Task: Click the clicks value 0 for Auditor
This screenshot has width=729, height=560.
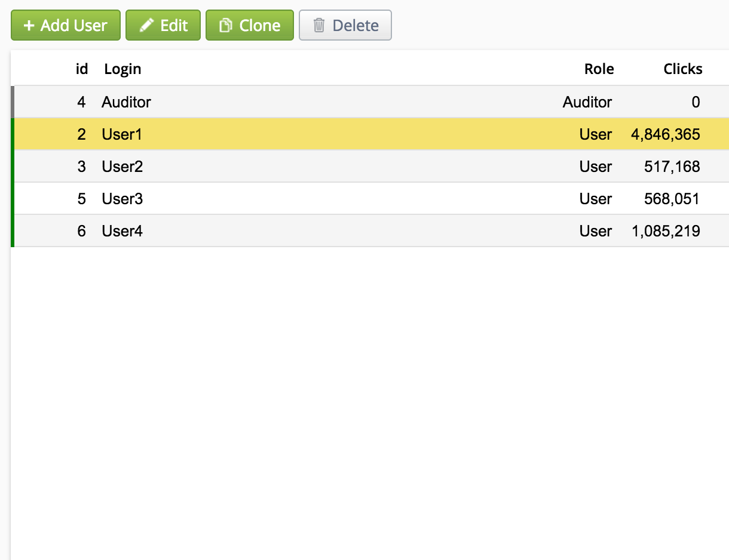Action: click(x=696, y=102)
